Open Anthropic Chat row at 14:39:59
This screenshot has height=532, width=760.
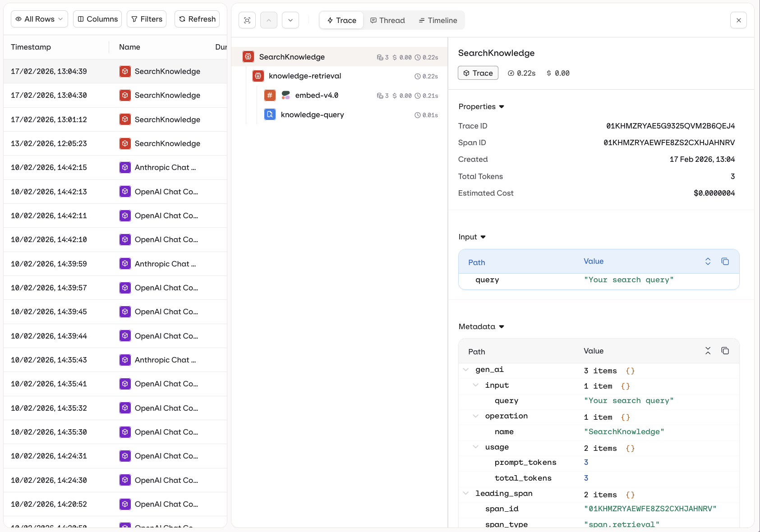click(115, 264)
